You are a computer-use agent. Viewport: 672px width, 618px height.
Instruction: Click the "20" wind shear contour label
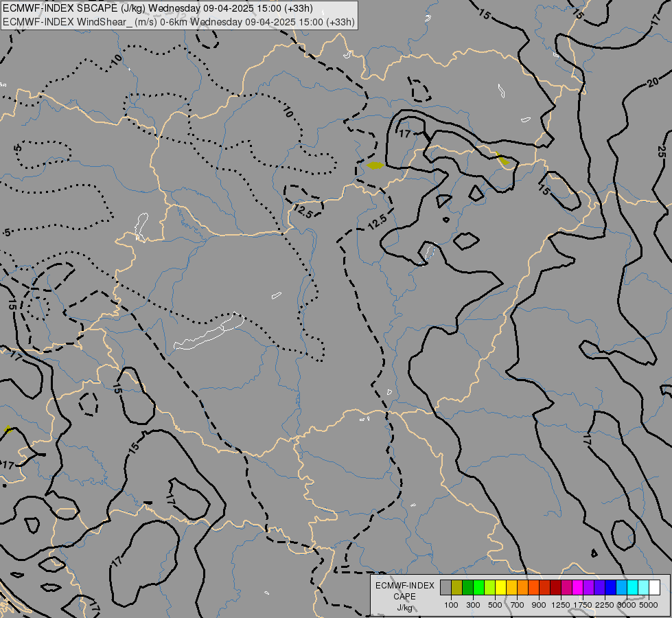[x=653, y=82]
